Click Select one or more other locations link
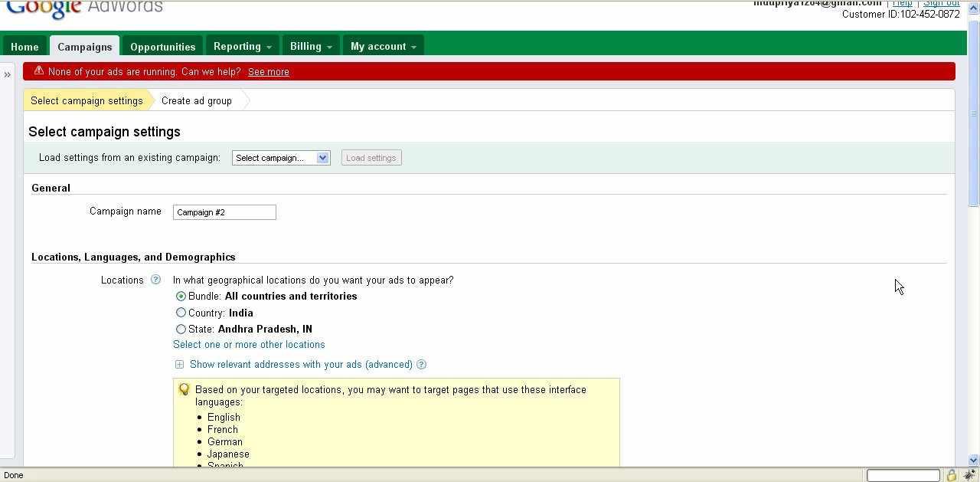 click(249, 345)
